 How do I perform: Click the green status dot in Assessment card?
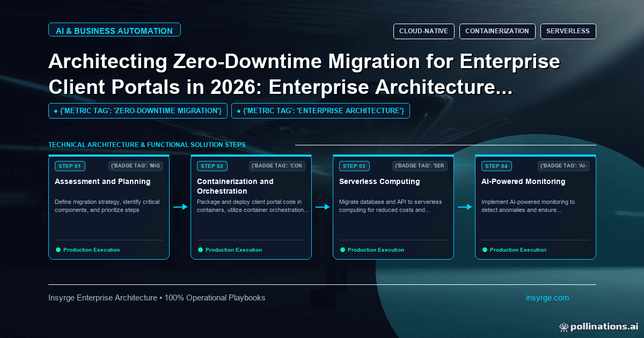[x=58, y=249]
